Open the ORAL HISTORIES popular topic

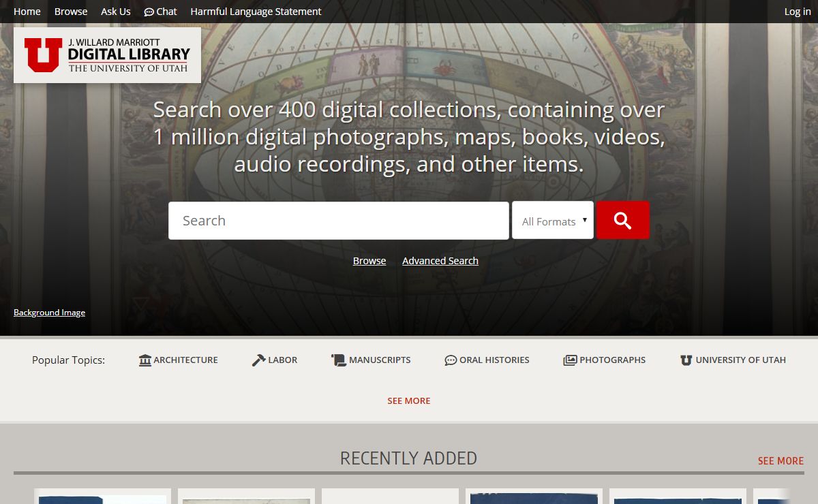coord(487,360)
